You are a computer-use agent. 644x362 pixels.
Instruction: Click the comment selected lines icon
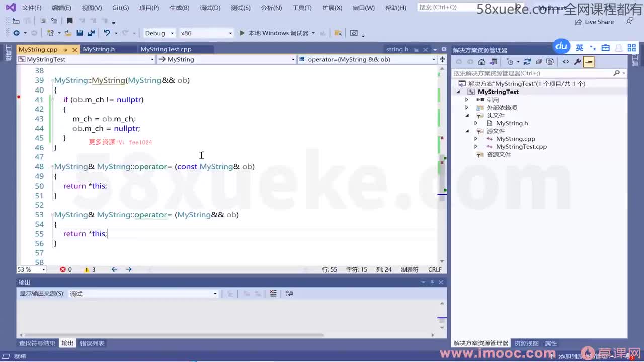[42, 21]
